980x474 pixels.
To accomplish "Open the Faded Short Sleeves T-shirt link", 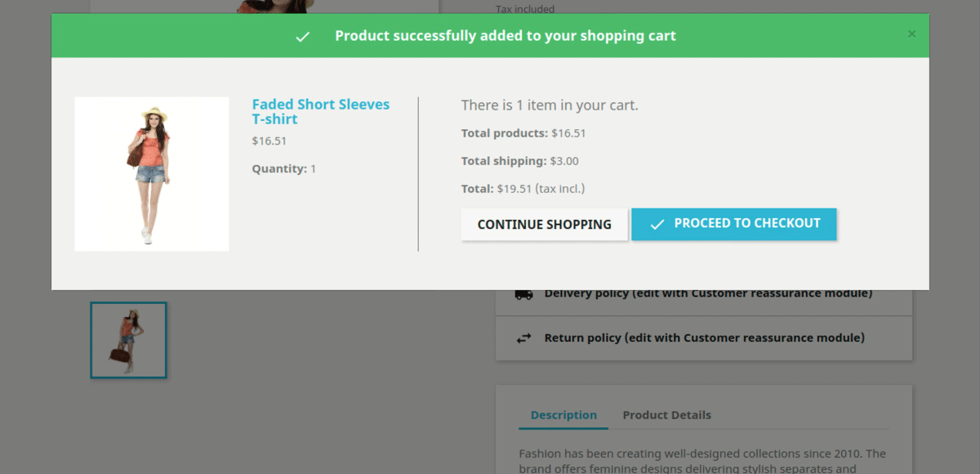I will coord(320,112).
